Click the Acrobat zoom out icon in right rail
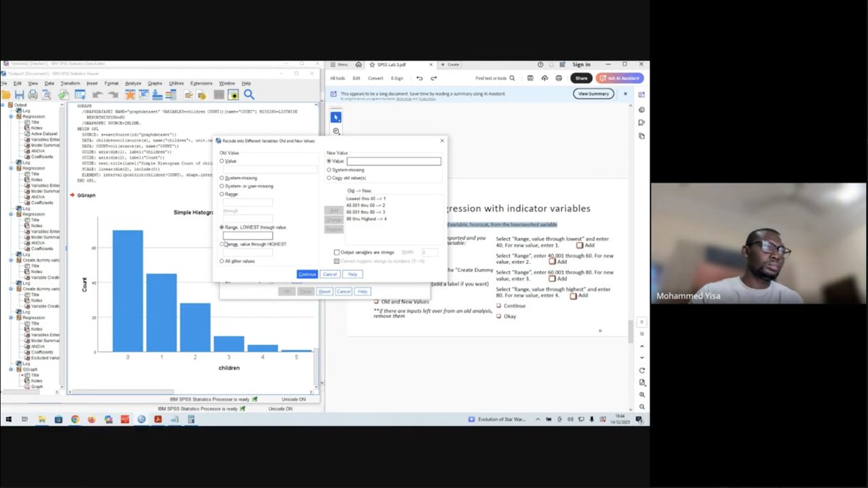 coord(642,407)
